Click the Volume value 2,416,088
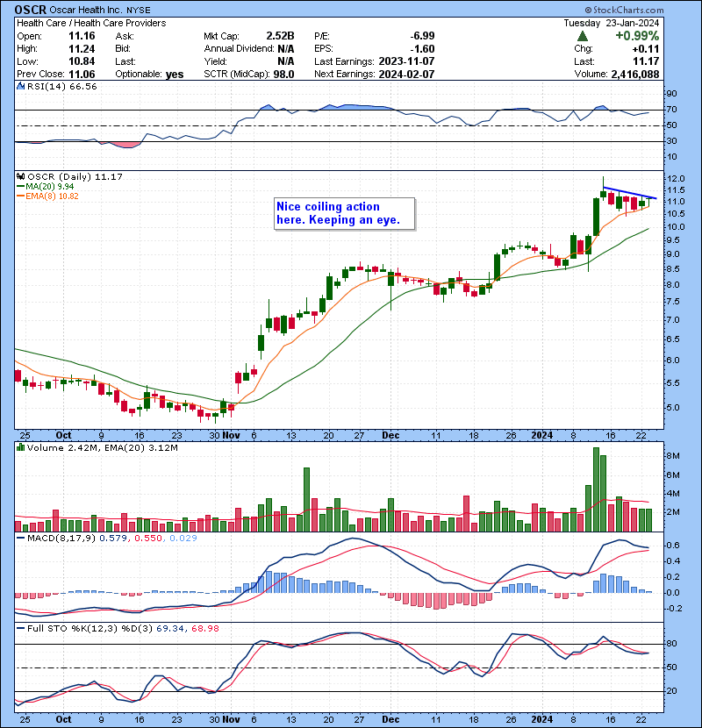This screenshot has width=702, height=728. click(635, 75)
